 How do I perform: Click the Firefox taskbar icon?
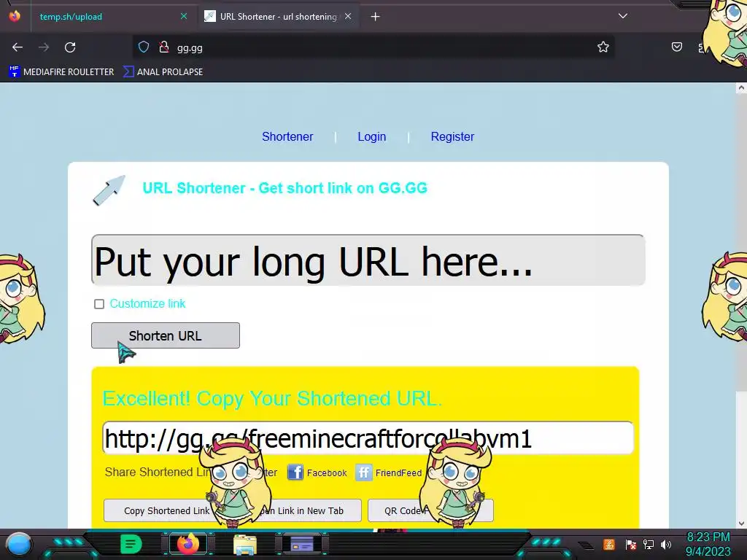click(187, 544)
